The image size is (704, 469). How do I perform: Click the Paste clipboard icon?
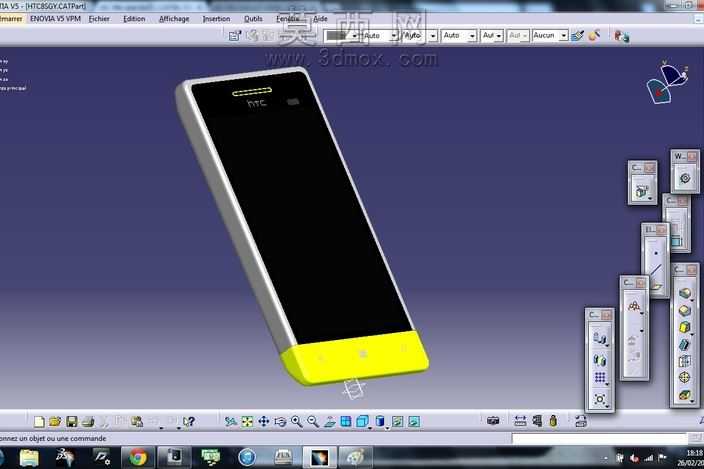[x=136, y=421]
